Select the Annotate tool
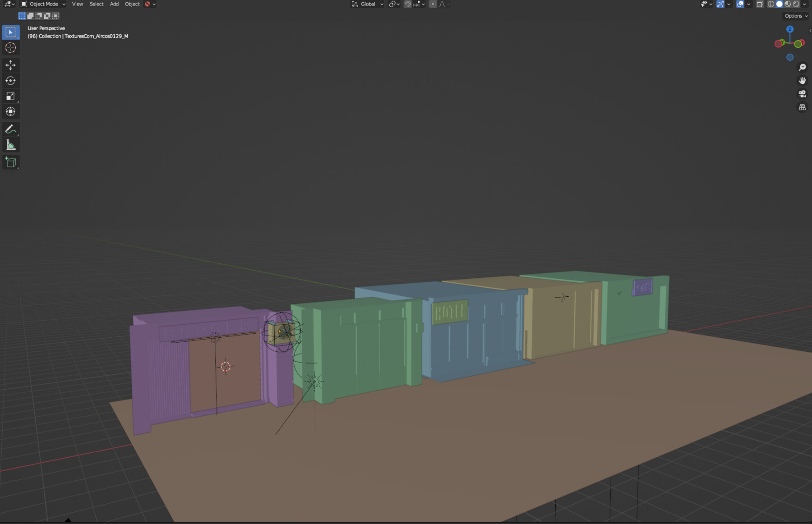812x524 pixels. [x=10, y=129]
